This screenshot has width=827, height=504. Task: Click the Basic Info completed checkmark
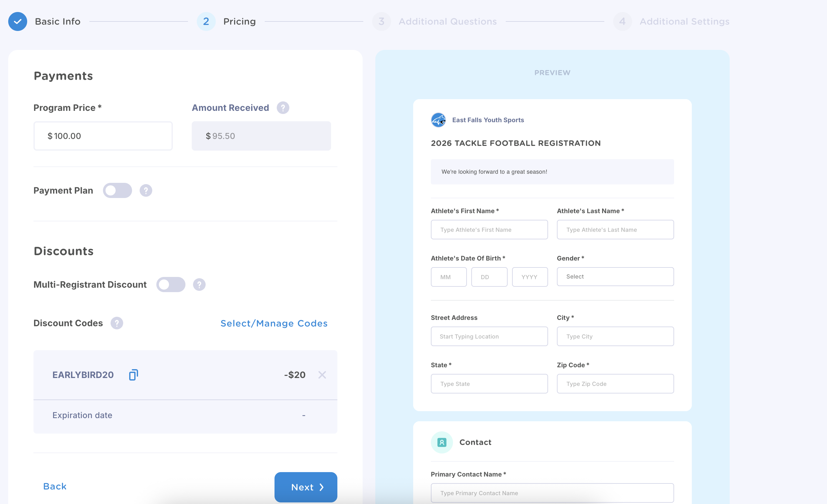(x=17, y=21)
